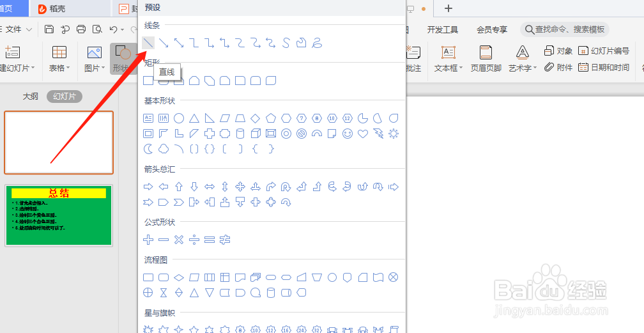Open the 开发工具 ribbon tab
The width and height of the screenshot is (644, 333).
[442, 29]
